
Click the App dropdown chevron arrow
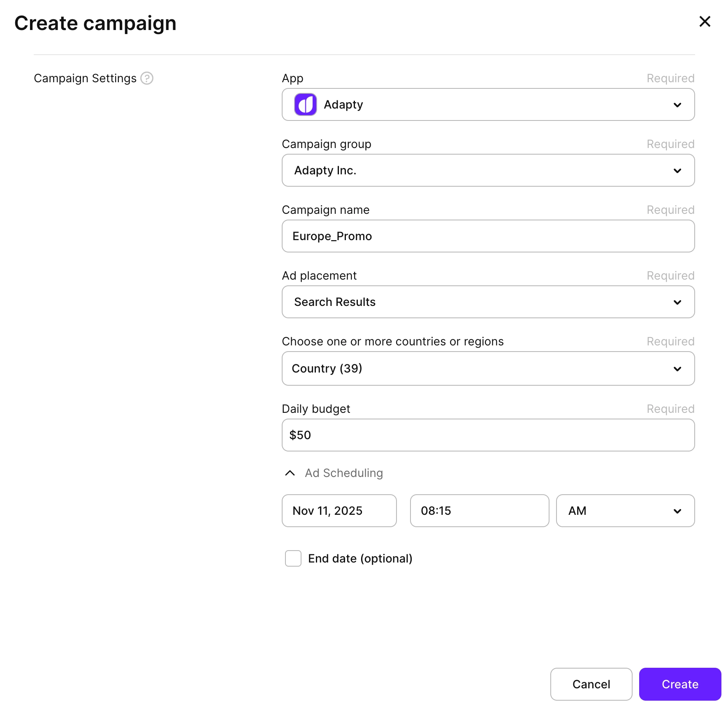coord(677,105)
